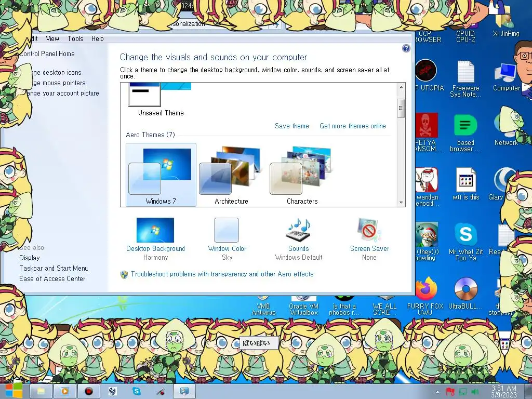Image resolution: width=532 pixels, height=399 pixels.
Task: Click the theme list scrollbar thumb
Action: pos(401,108)
